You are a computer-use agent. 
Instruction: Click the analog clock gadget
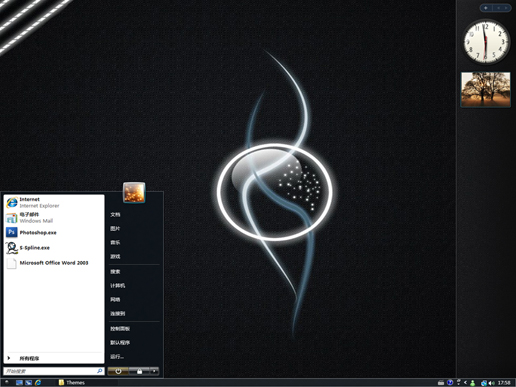[486, 42]
